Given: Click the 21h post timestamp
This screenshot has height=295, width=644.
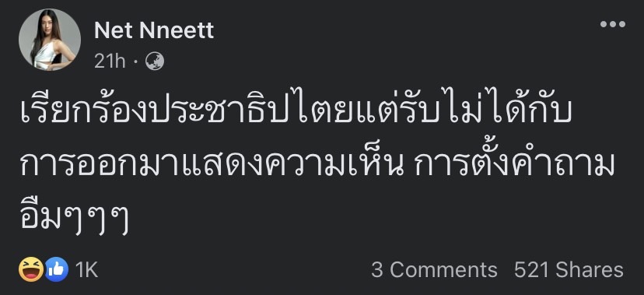Looking at the screenshot, I should pos(110,61).
